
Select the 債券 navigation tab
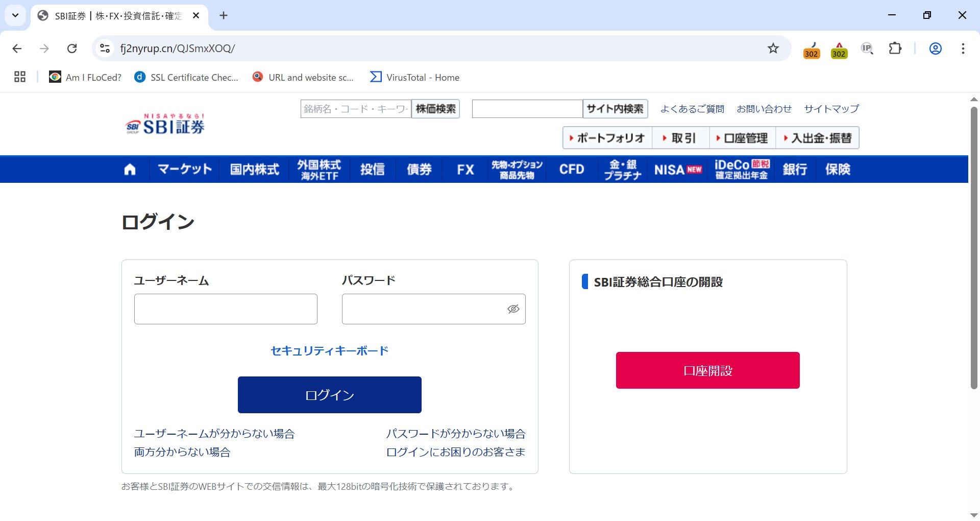pos(419,169)
